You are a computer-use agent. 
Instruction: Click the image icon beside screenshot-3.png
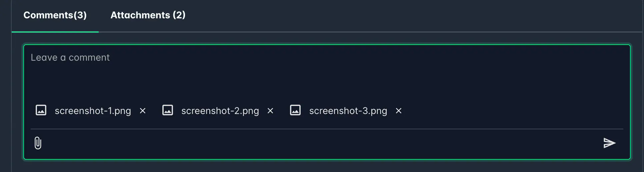[295, 110]
